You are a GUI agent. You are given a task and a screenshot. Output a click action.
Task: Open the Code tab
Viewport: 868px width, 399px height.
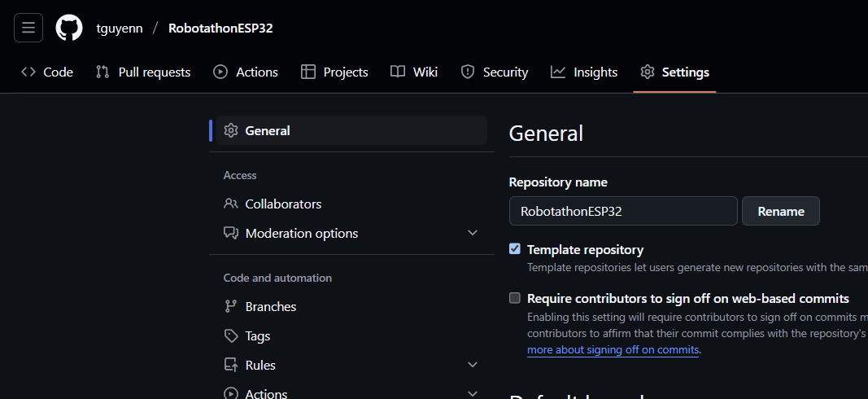[47, 72]
